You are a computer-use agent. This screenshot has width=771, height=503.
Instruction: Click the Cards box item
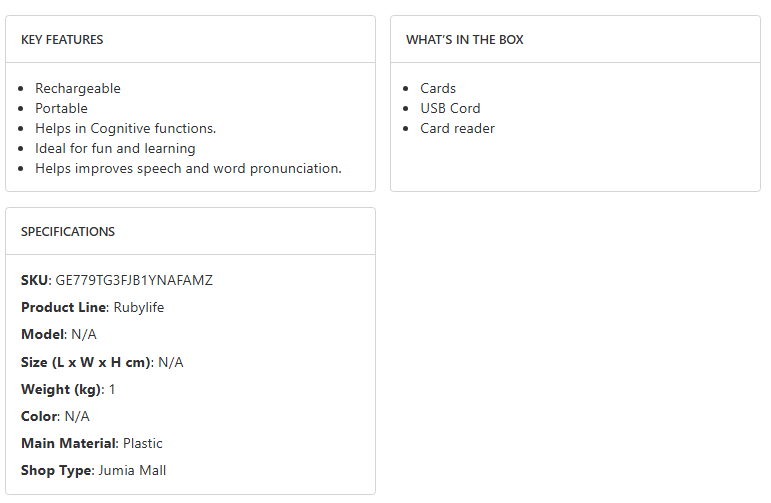438,88
